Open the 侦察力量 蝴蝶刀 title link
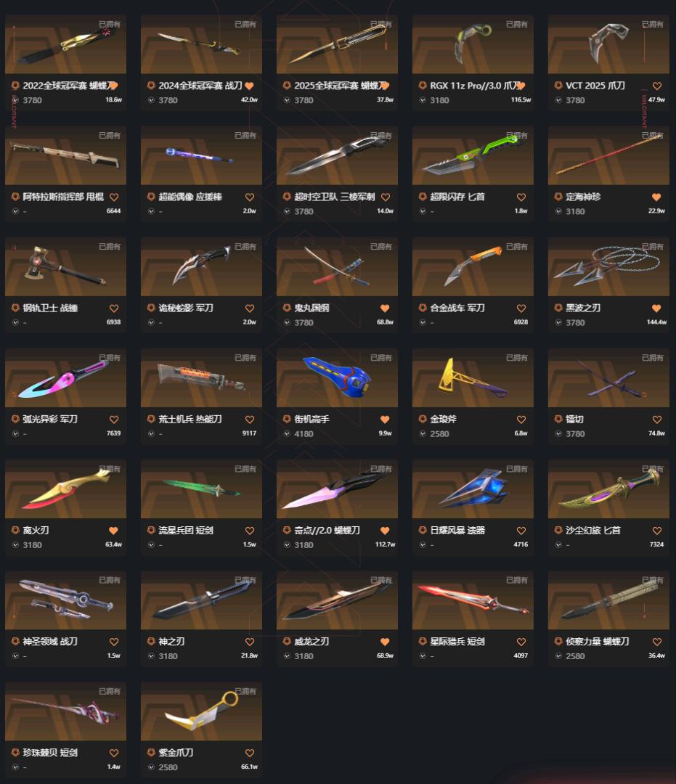 click(598, 642)
